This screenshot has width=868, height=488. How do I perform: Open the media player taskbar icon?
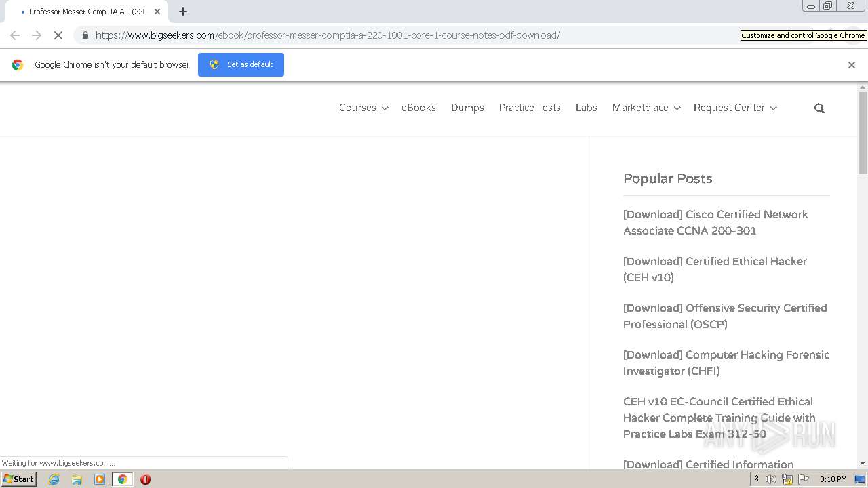click(100, 479)
